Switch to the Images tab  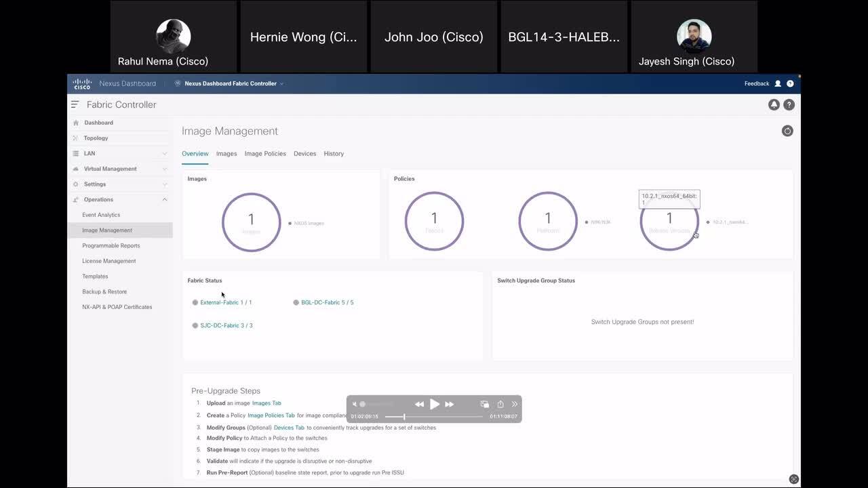coord(226,154)
